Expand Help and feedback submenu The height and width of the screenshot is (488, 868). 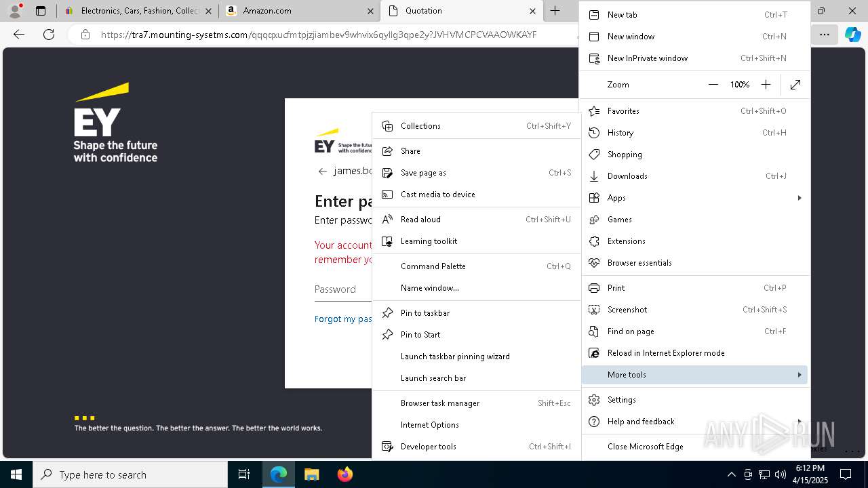coord(694,421)
